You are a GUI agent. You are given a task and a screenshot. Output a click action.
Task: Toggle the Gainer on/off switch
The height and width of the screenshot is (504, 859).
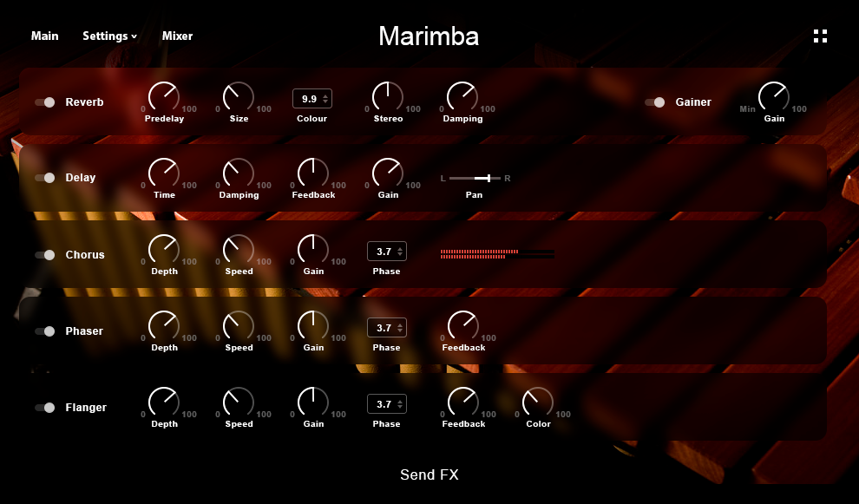(x=654, y=102)
